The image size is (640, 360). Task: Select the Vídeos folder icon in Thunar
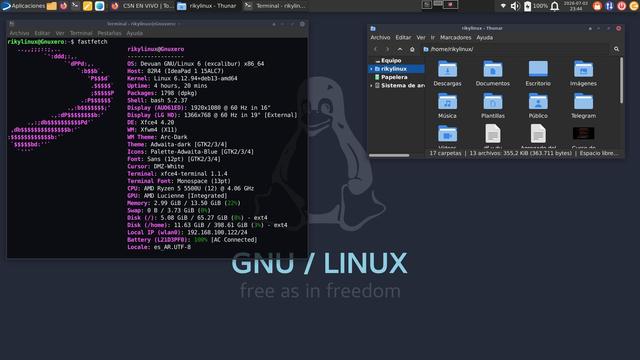[x=447, y=134]
